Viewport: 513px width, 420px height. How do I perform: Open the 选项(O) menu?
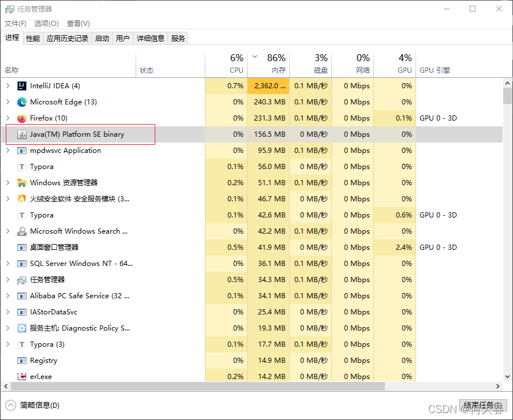pyautogui.click(x=47, y=24)
